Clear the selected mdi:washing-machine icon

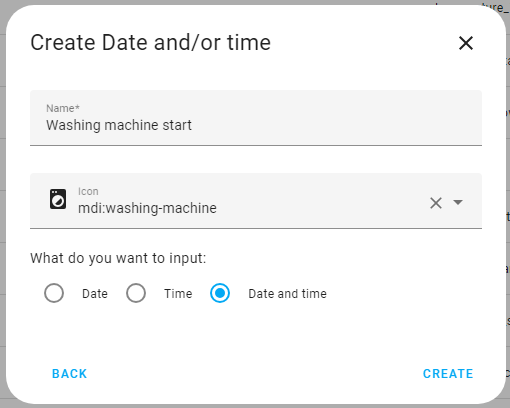click(436, 203)
